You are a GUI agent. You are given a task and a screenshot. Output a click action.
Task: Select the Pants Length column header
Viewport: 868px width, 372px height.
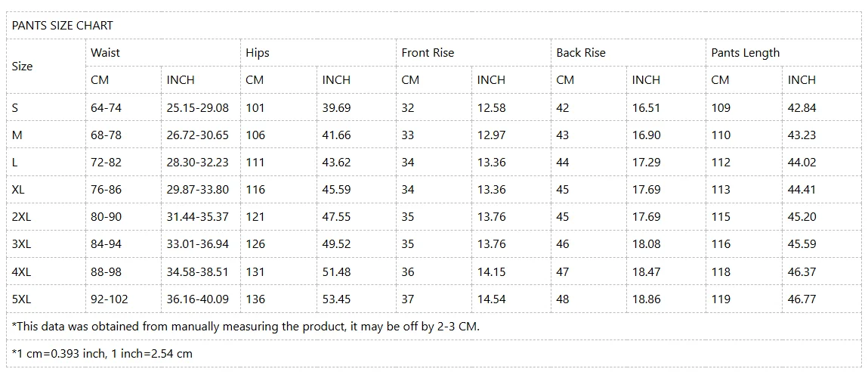pos(746,52)
